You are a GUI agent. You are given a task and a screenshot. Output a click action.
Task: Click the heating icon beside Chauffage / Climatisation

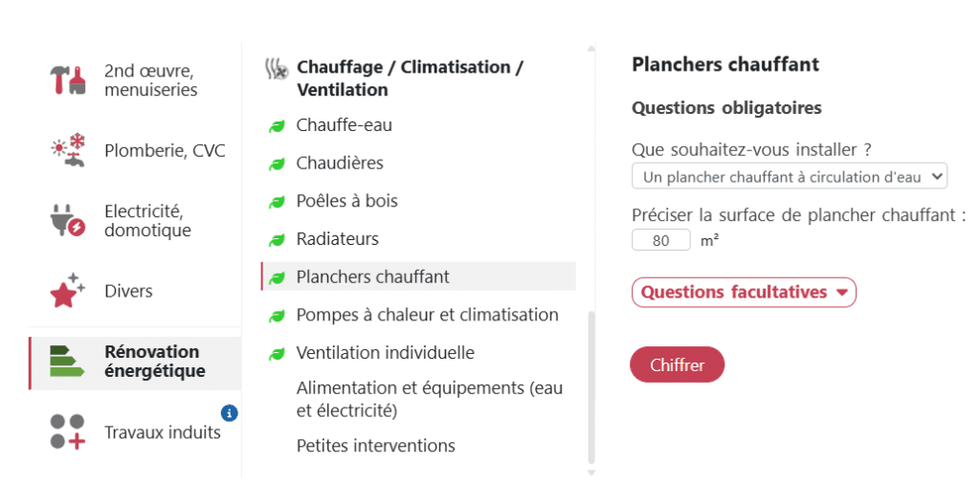click(276, 68)
